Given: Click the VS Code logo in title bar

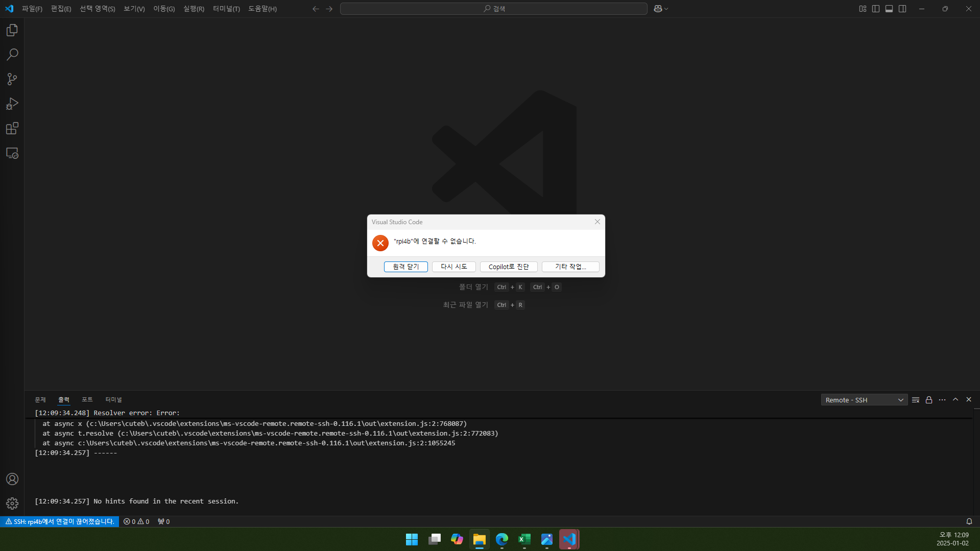Looking at the screenshot, I should pyautogui.click(x=9, y=9).
